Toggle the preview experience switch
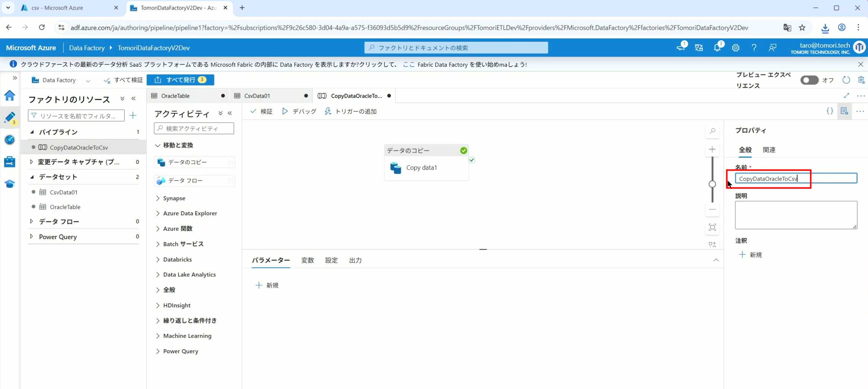The height and width of the screenshot is (389, 868). [809, 80]
